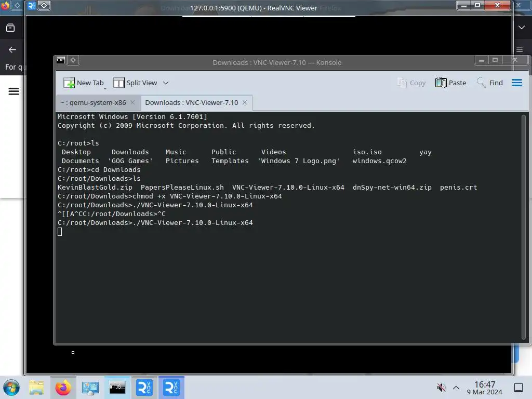Open the webpage hamburger menu on left
The height and width of the screenshot is (399, 532).
(x=14, y=91)
